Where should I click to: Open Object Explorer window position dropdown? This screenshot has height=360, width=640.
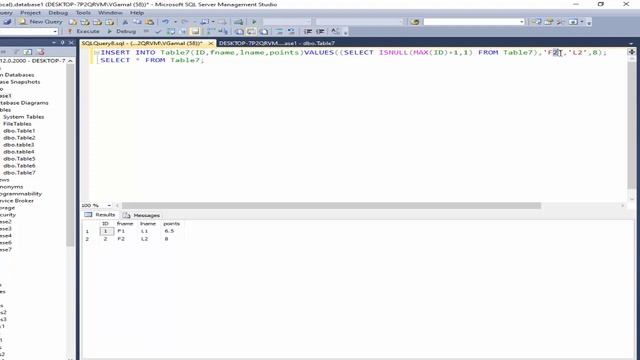[54, 42]
